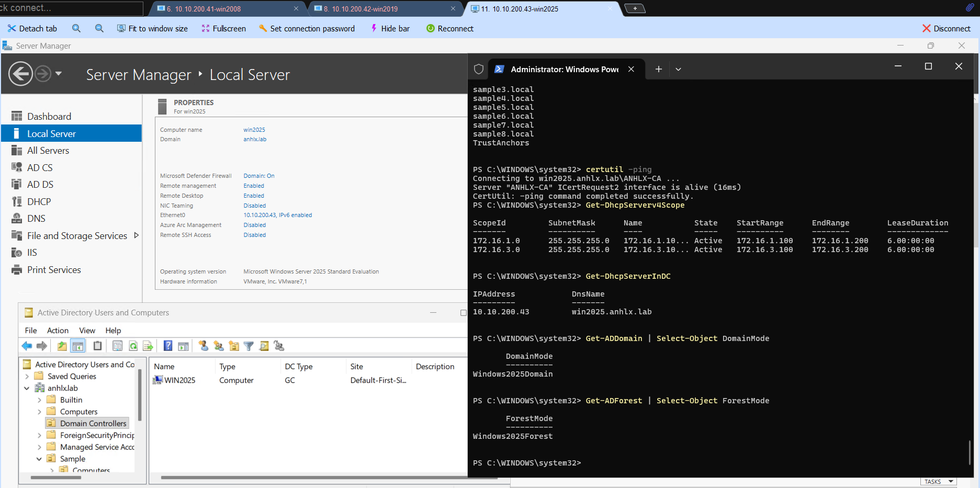Viewport: 980px width, 488px height.
Task: Open new PowerShell tab with plus
Action: pyautogui.click(x=659, y=69)
